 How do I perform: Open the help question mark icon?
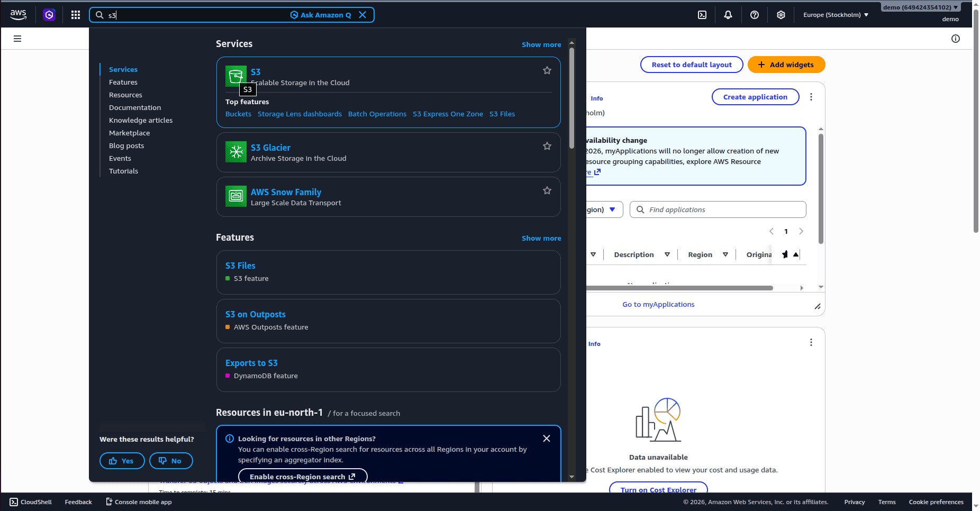(x=755, y=15)
